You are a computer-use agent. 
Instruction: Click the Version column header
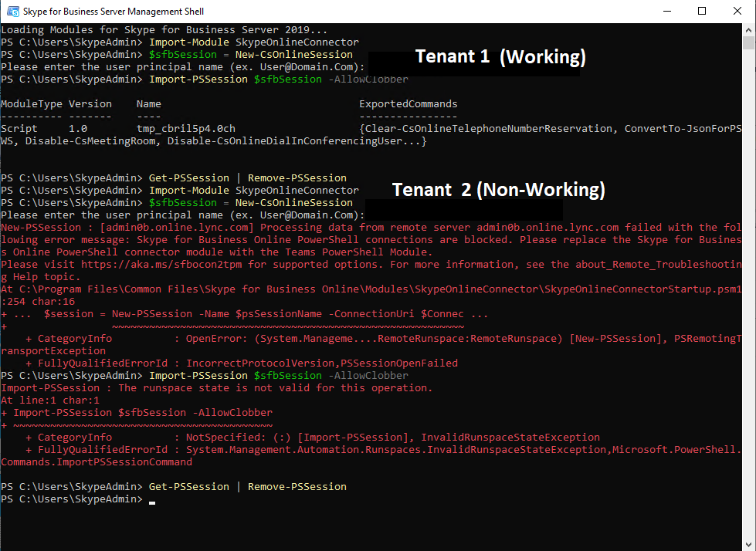tap(90, 104)
